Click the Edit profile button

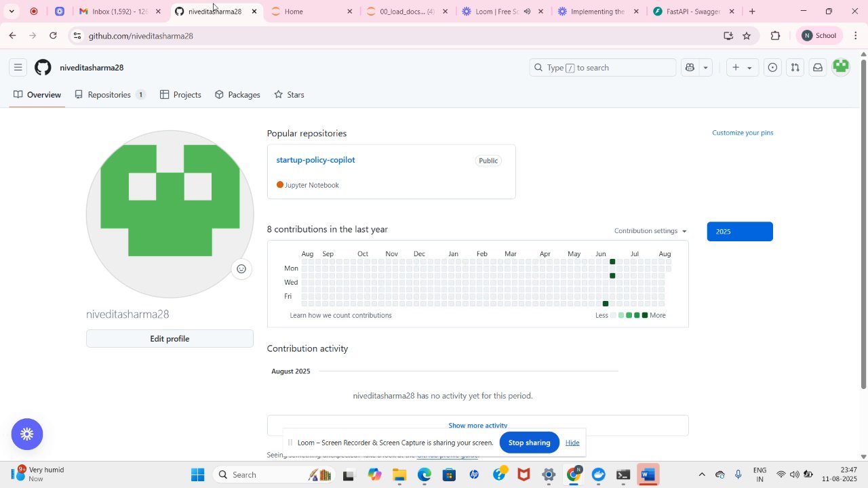point(170,339)
